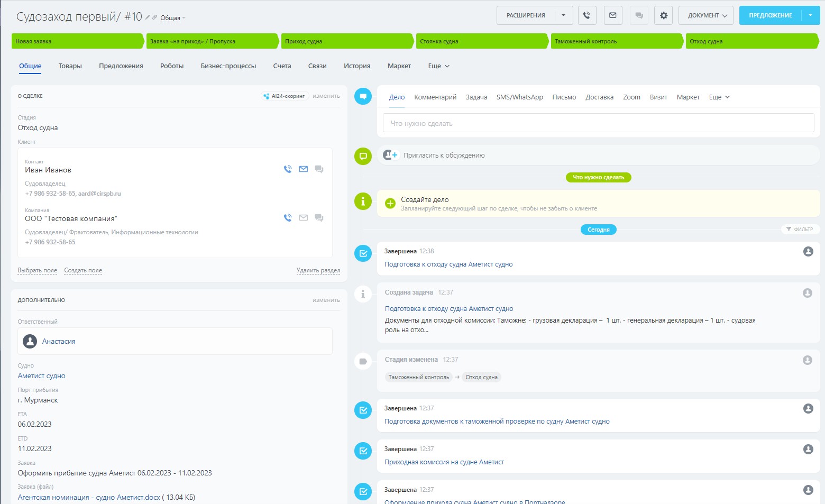Call contact Иван Иванов via phone icon
The height and width of the screenshot is (504, 825).
(288, 169)
